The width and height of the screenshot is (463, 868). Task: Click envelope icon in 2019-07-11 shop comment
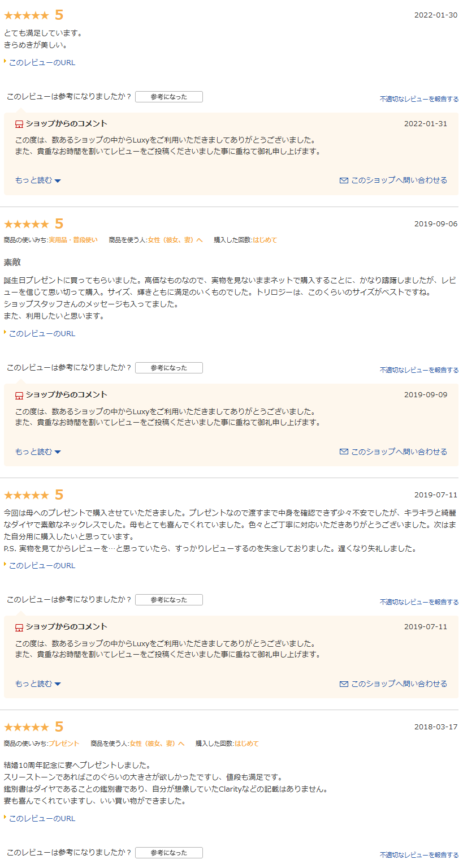pyautogui.click(x=344, y=684)
